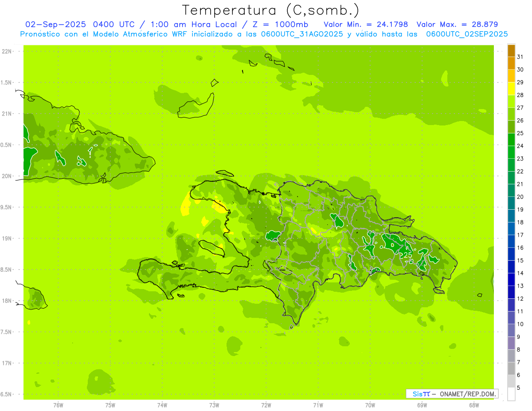Click the yellow swatch between legend 28 and 29
Viewport: 532px width, 411px height.
click(511, 89)
